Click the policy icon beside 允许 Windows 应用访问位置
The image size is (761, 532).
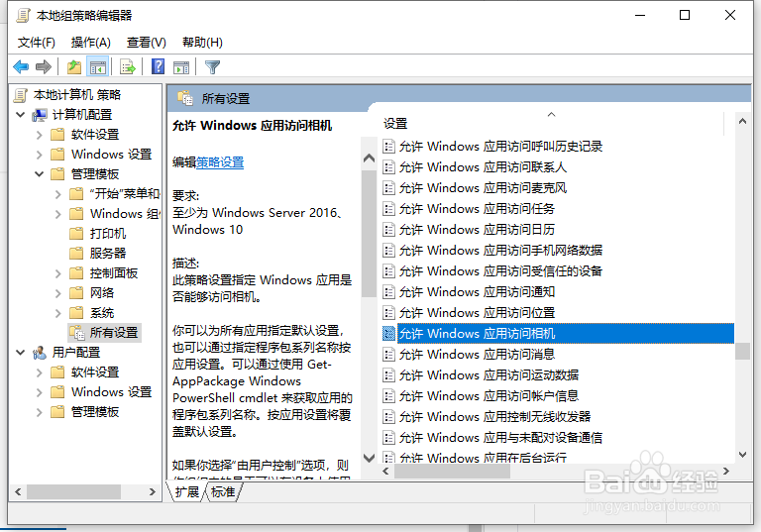[x=388, y=313]
